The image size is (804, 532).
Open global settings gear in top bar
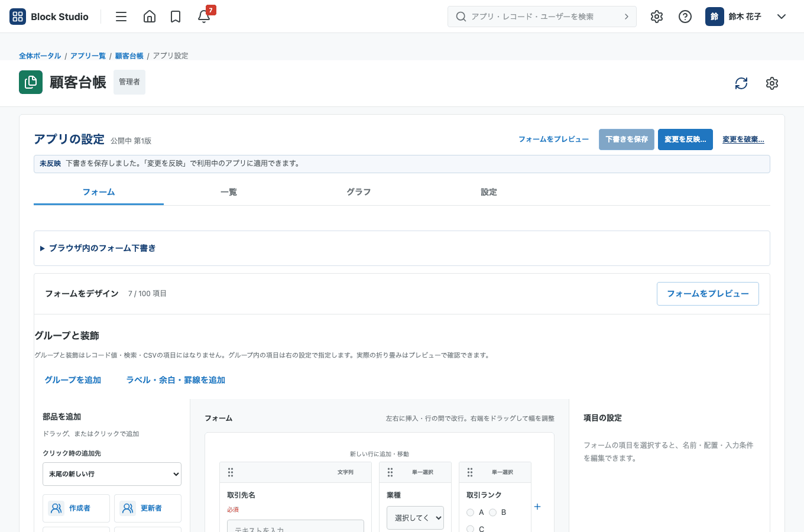(x=657, y=17)
